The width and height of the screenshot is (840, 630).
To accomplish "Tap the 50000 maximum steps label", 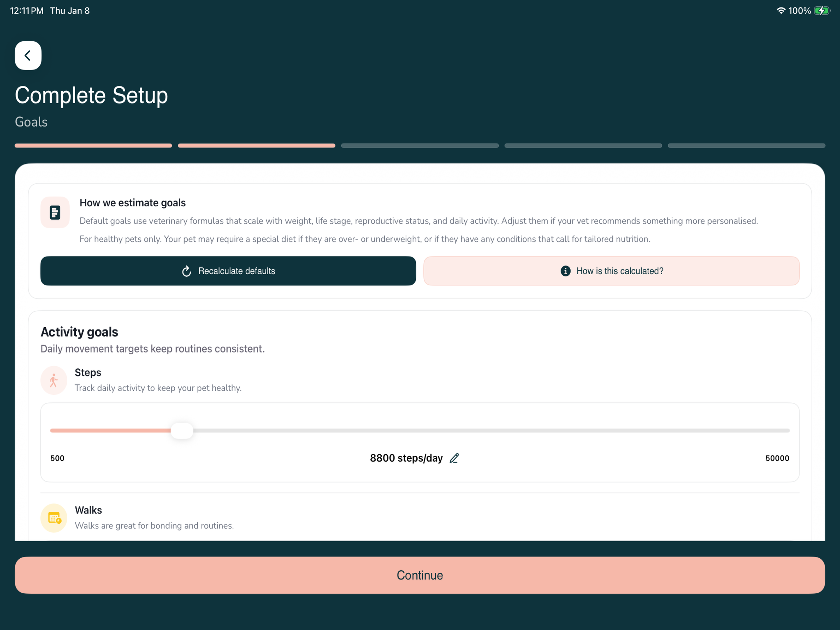I will (777, 458).
